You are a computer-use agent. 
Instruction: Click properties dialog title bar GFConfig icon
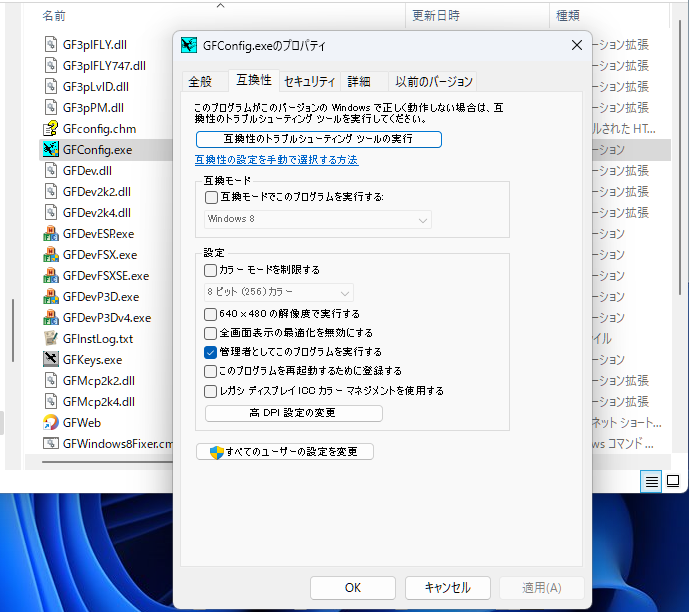(189, 45)
